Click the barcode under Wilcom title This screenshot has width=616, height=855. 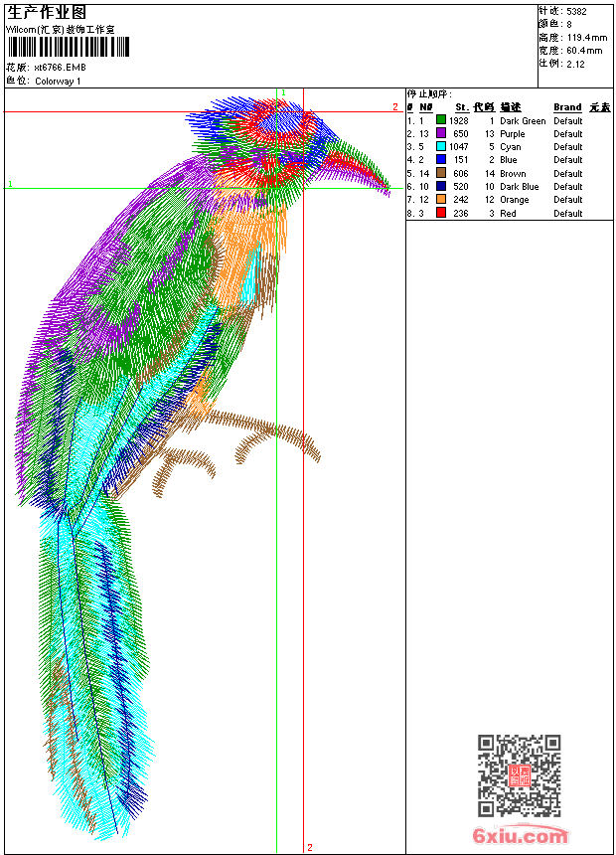[69, 47]
